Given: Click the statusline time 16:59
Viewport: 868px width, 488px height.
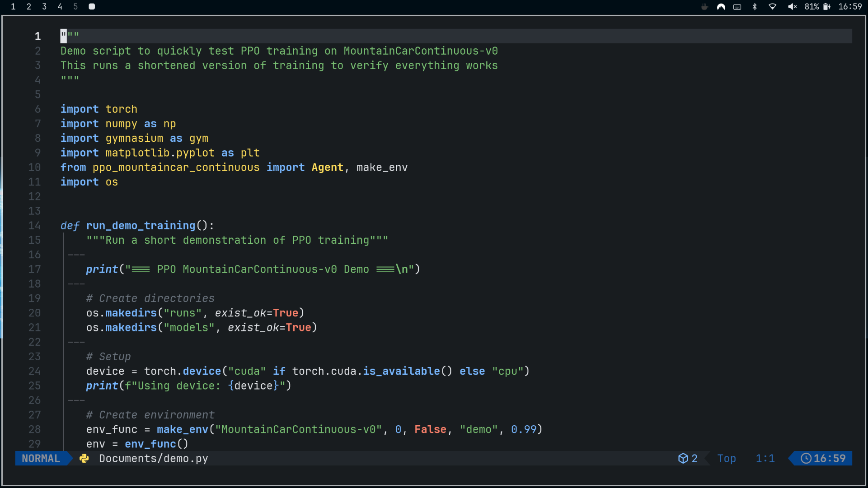Looking at the screenshot, I should point(830,458).
